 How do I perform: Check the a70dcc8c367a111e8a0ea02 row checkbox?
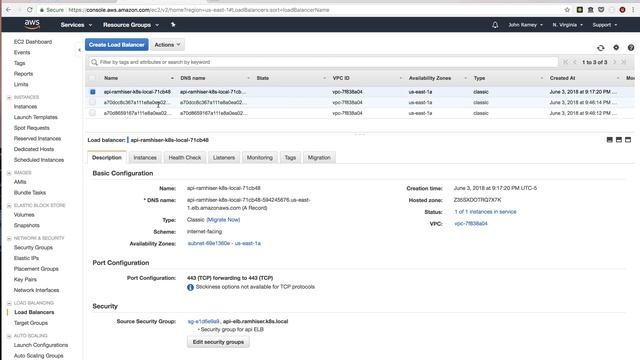[x=93, y=102]
